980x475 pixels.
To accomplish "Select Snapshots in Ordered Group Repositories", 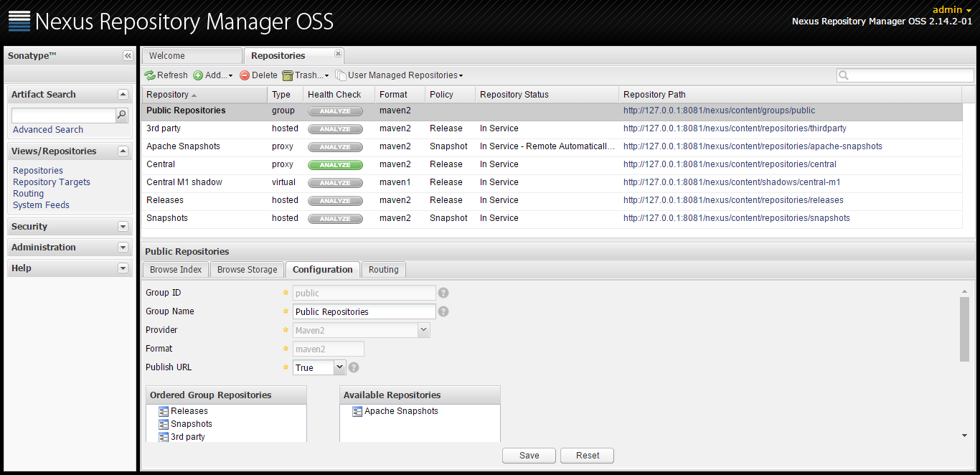I will (192, 424).
